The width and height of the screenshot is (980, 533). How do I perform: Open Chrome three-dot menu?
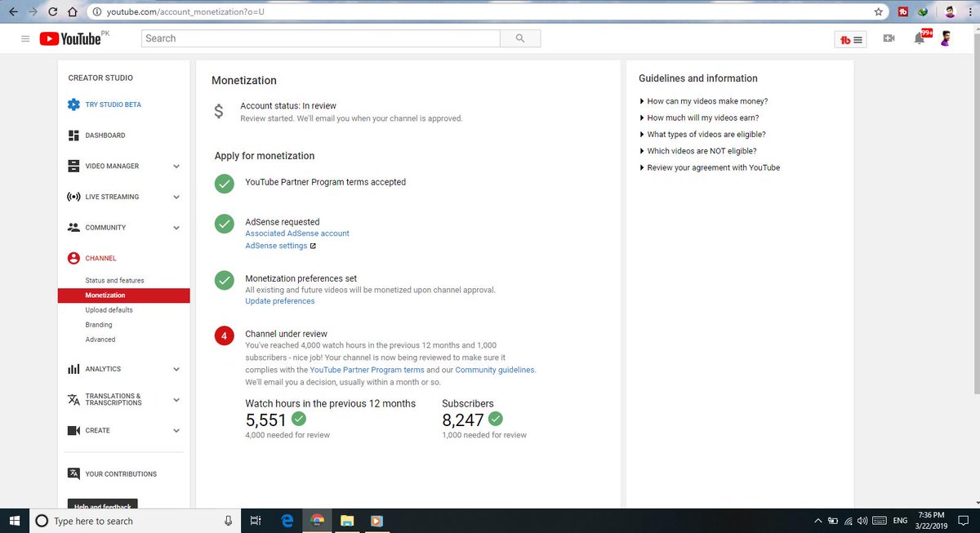point(969,12)
